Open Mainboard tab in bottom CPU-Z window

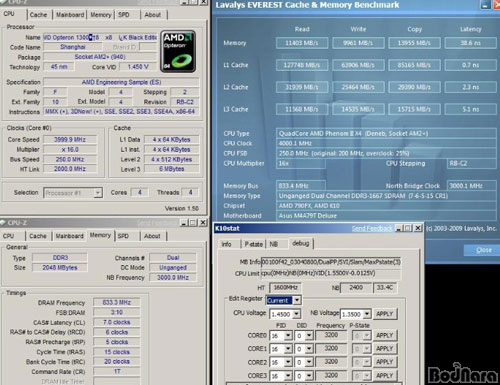coord(69,236)
